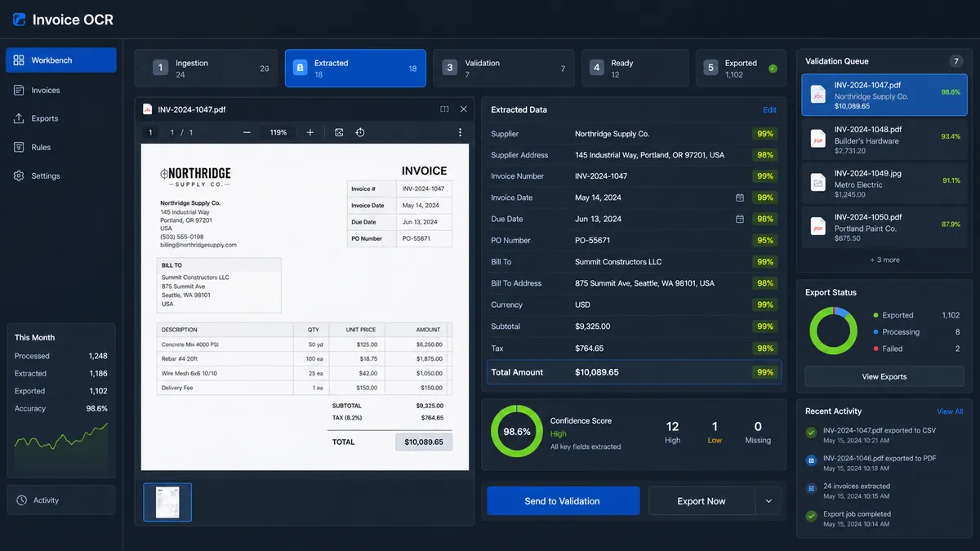Click the fit-to-page icon
Image resolution: width=980 pixels, height=551 pixels.
coord(339,132)
